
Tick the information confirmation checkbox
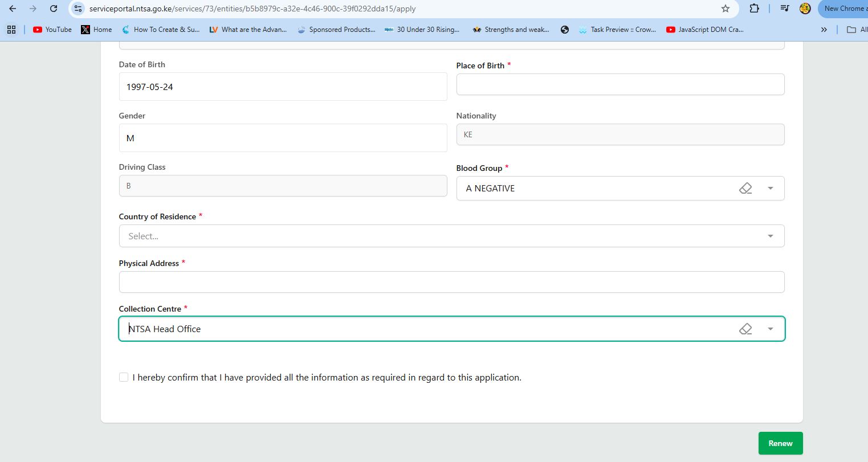pyautogui.click(x=124, y=377)
